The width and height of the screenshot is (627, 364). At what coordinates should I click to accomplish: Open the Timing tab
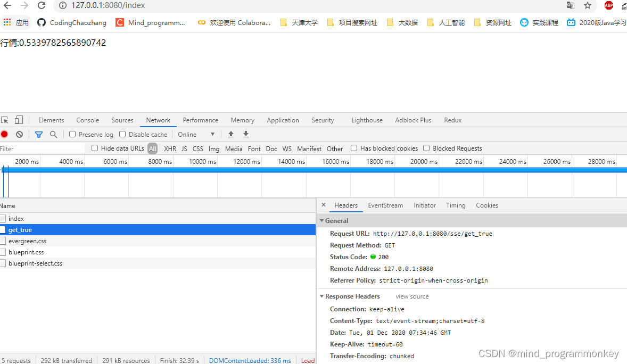(456, 205)
